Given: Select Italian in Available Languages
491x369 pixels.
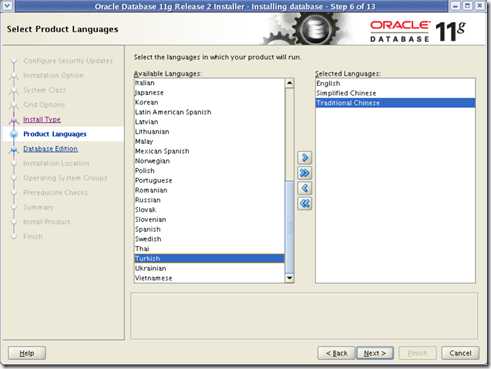Looking at the screenshot, I should tap(209, 83).
